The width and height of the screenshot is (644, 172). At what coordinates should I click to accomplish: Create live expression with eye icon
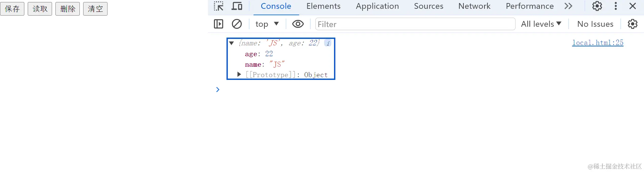pyautogui.click(x=298, y=24)
